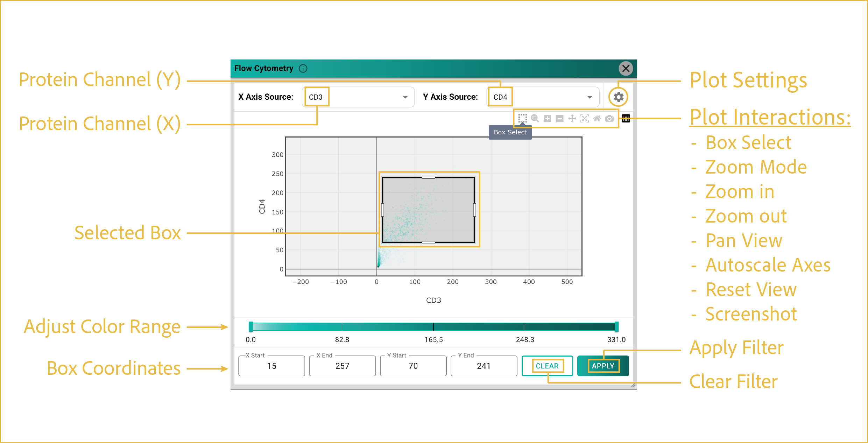Viewport: 868px width, 443px height.
Task: Click the left handle of selected box
Action: click(382, 210)
